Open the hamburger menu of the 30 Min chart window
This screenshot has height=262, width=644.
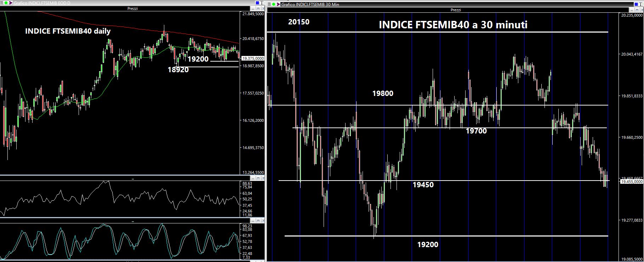pos(269,4)
